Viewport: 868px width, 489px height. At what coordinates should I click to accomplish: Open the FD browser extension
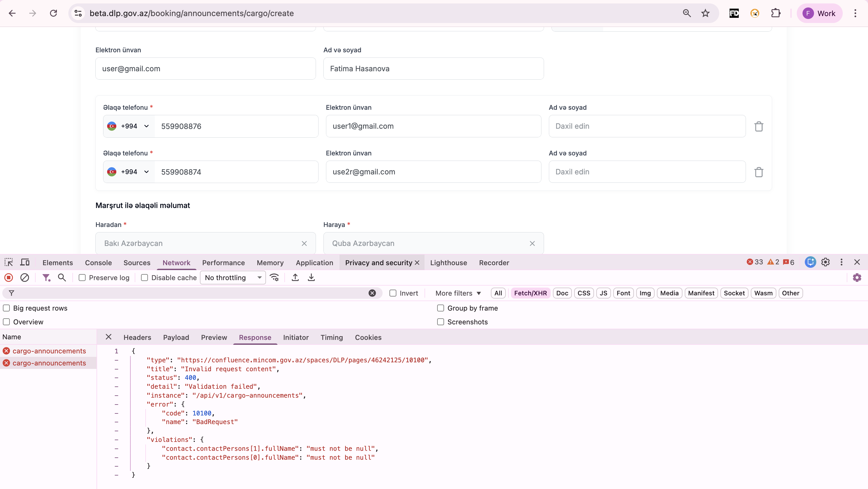(x=734, y=13)
